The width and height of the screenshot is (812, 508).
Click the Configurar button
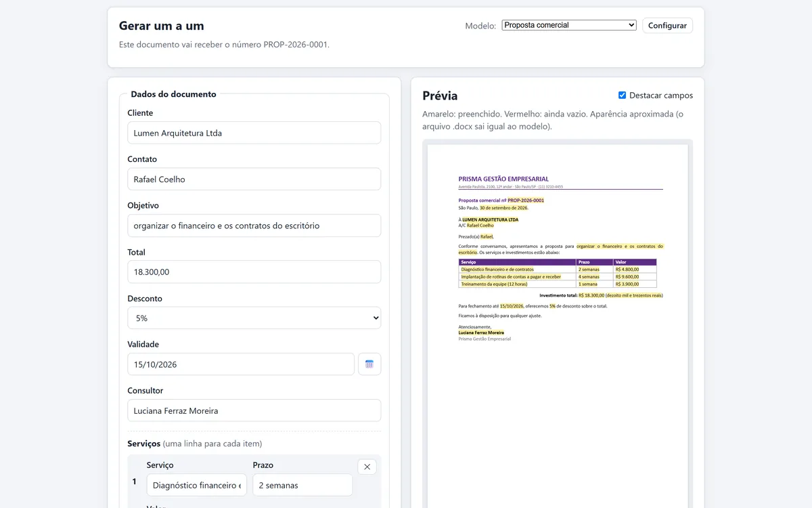tap(667, 26)
